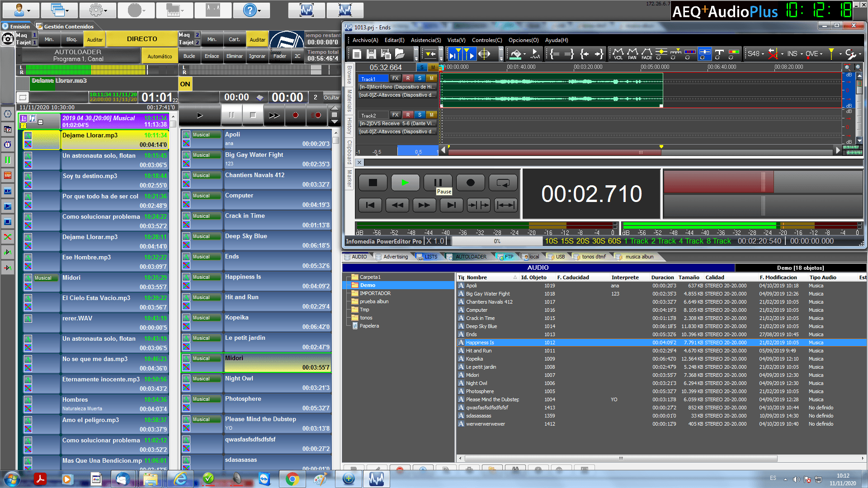Toggle the yellow ON button in player 2
Screen dimensions: 868x488
pos(185,84)
